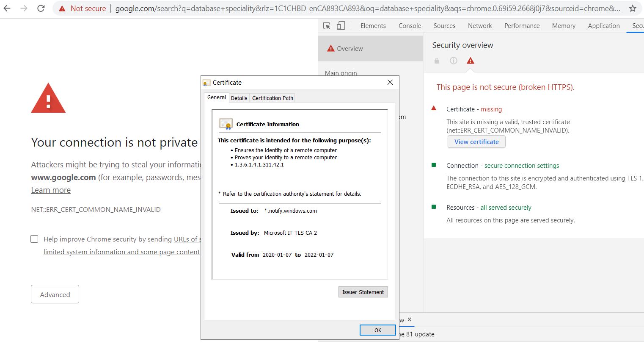Open the Elements tab in DevTools
Screen dimensions: 644x347
click(x=373, y=26)
